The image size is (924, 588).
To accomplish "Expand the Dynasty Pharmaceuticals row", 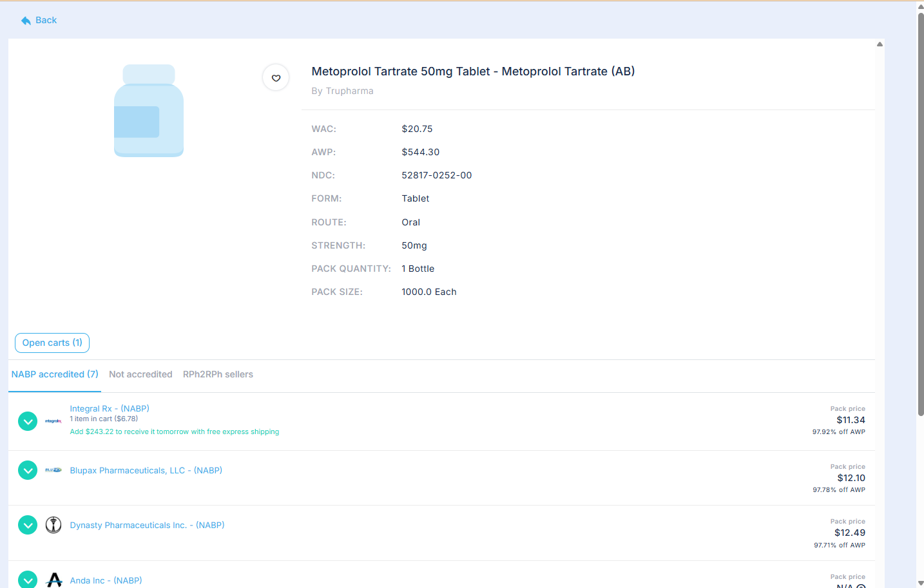I will pyautogui.click(x=28, y=525).
